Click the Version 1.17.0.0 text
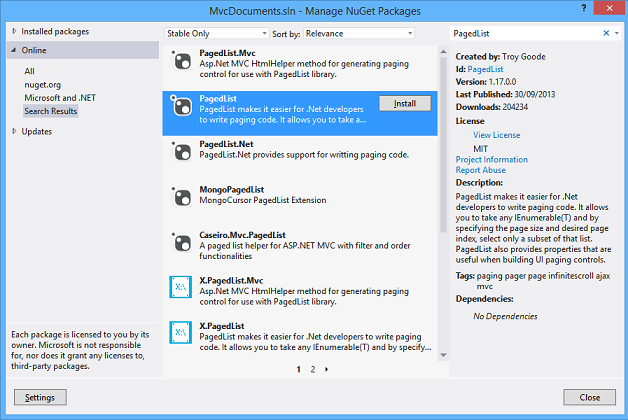 (486, 82)
